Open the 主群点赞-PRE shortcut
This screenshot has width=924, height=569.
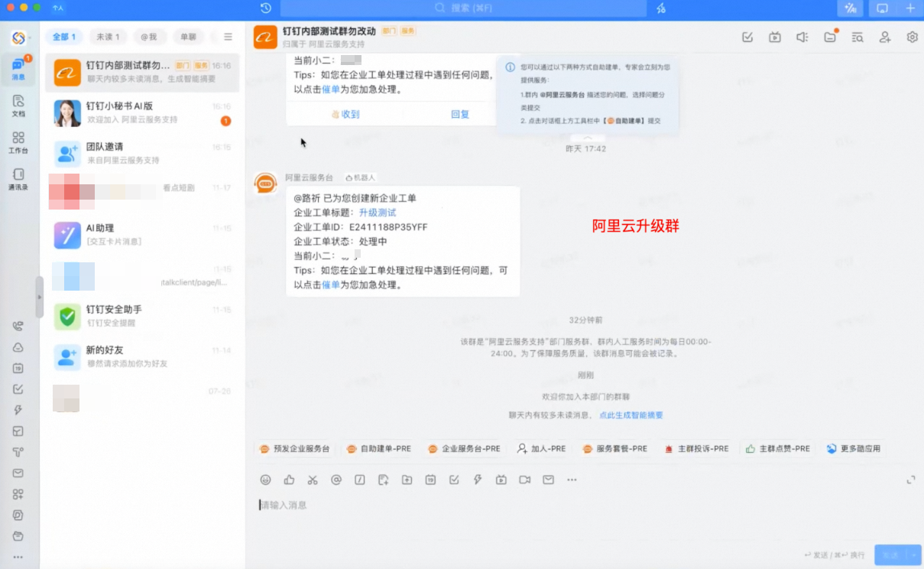click(x=778, y=449)
